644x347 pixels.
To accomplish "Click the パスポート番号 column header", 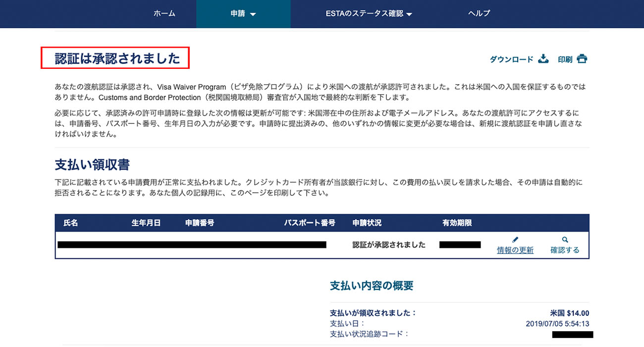I will [310, 223].
